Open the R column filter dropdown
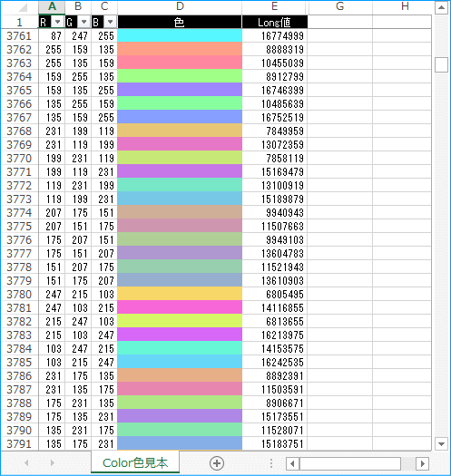 [57, 22]
